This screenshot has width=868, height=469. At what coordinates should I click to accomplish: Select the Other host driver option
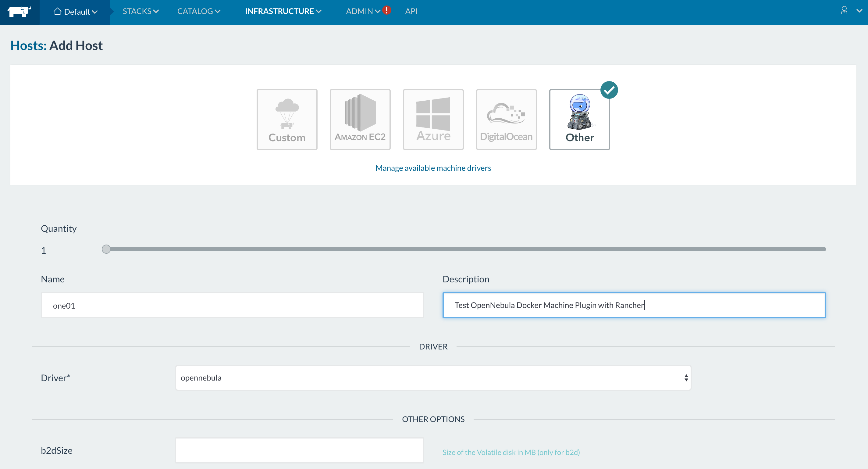tap(580, 119)
